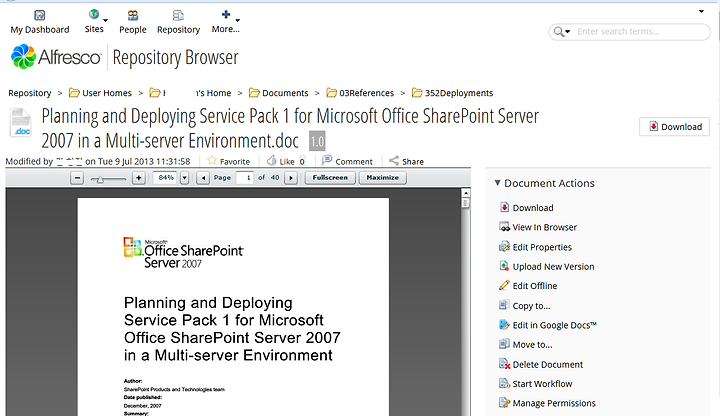Choose the Upload New Version action
The image size is (720, 416).
coord(546,266)
